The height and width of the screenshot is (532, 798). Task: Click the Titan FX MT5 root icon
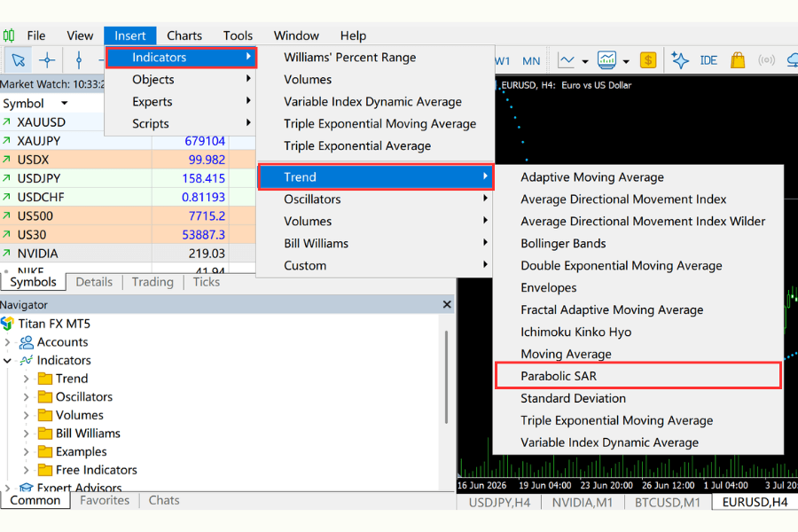point(7,324)
